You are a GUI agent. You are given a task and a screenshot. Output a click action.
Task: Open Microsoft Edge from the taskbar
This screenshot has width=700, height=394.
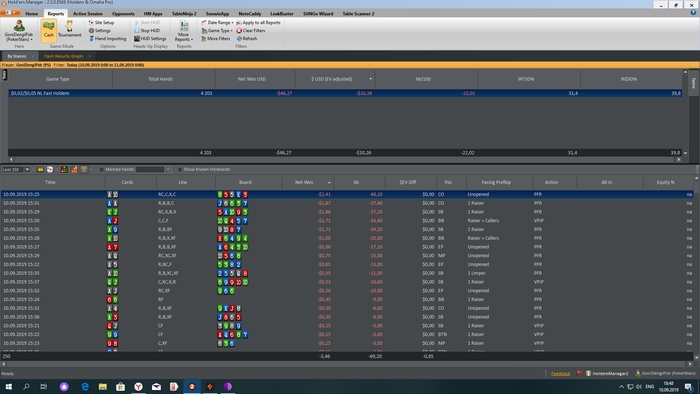(85, 386)
